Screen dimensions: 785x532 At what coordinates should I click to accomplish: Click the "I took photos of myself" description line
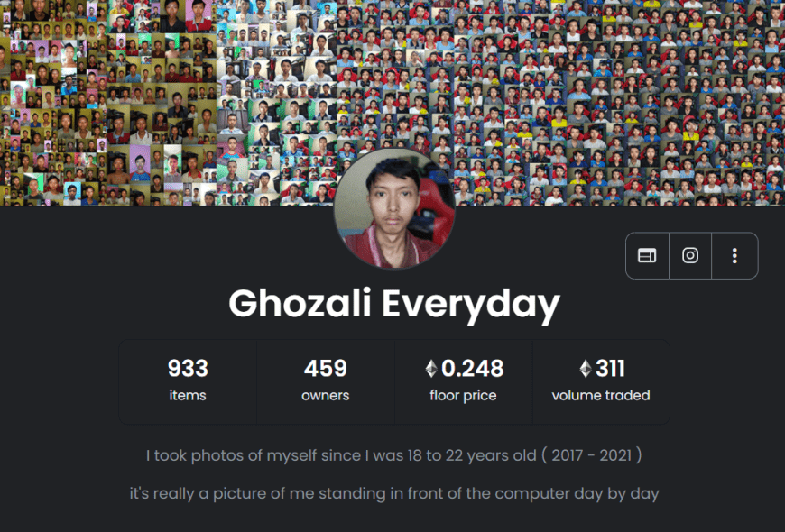394,455
